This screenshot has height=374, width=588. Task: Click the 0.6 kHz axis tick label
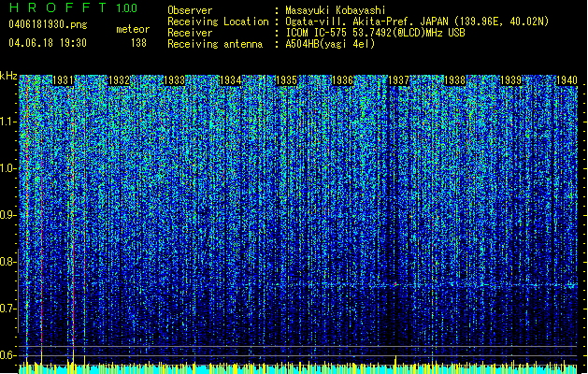tap(7, 355)
